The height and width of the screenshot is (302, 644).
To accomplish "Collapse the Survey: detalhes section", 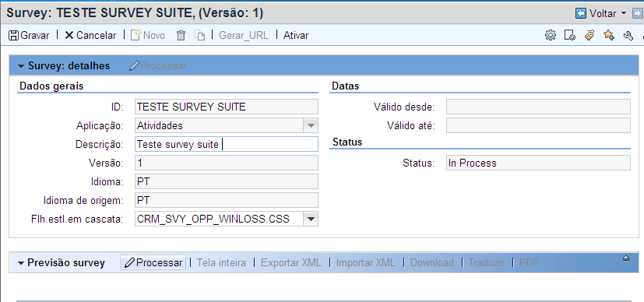I will tap(21, 66).
